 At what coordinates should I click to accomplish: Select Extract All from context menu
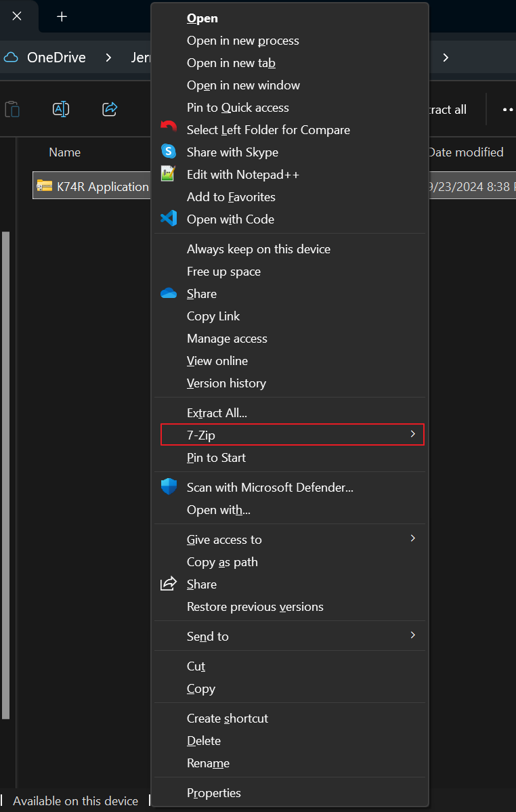pyautogui.click(x=217, y=412)
